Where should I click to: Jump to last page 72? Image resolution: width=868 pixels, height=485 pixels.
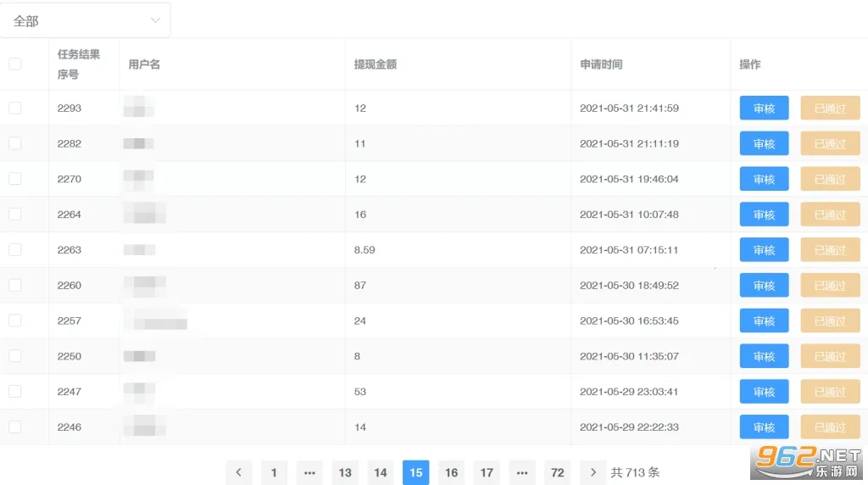click(x=557, y=472)
